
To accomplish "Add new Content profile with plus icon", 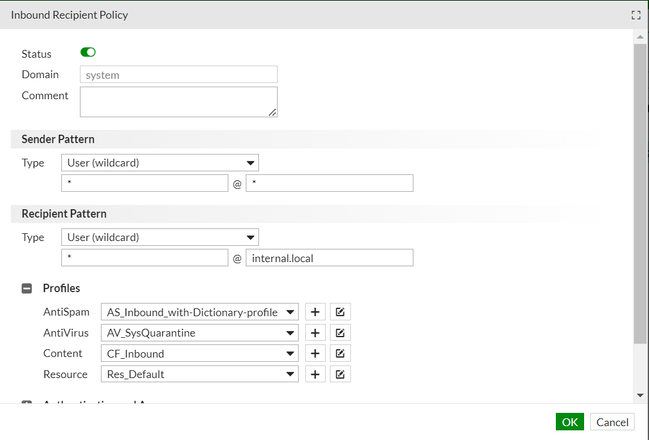I will (x=315, y=353).
